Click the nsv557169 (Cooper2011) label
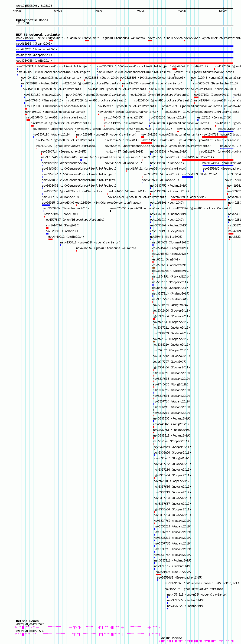Image resolution: width=241 pixels, height=644 pixels. coord(170,339)
